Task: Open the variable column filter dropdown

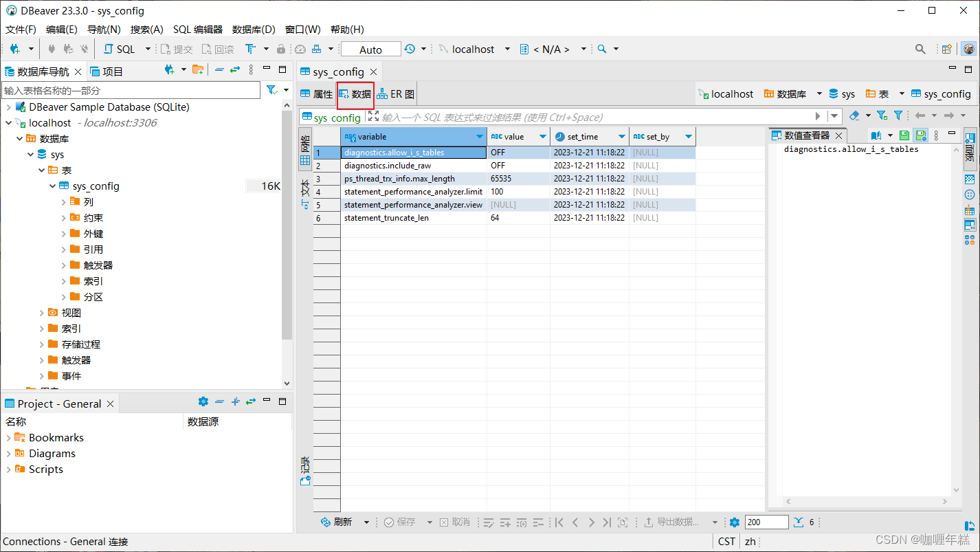Action: pyautogui.click(x=480, y=137)
